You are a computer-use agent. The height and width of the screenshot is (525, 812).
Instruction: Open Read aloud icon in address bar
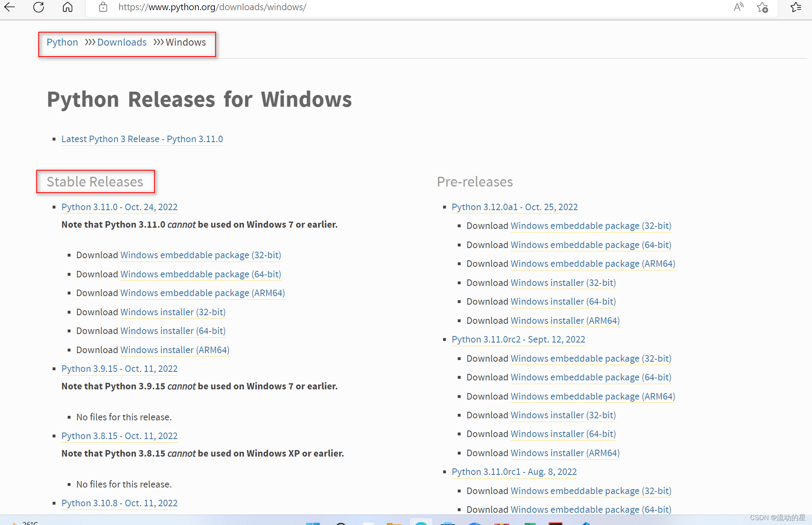pos(738,7)
